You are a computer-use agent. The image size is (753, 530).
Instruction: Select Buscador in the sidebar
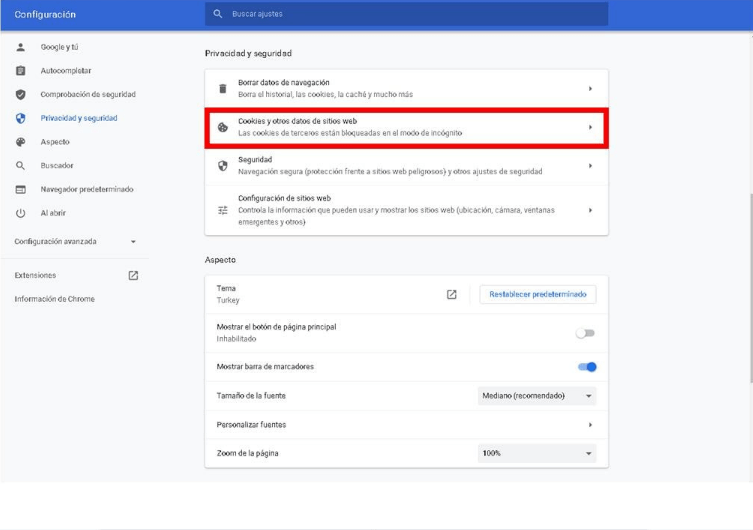click(x=57, y=166)
